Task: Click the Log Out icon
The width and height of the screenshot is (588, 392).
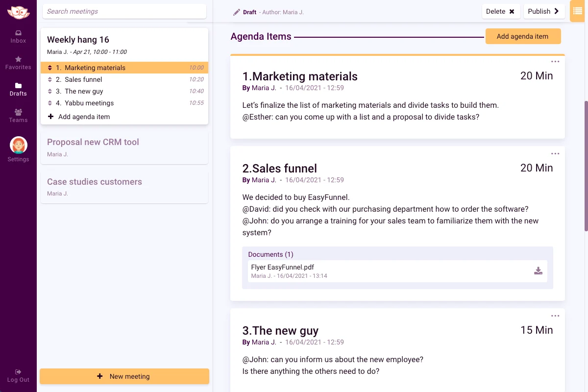Action: 18,372
